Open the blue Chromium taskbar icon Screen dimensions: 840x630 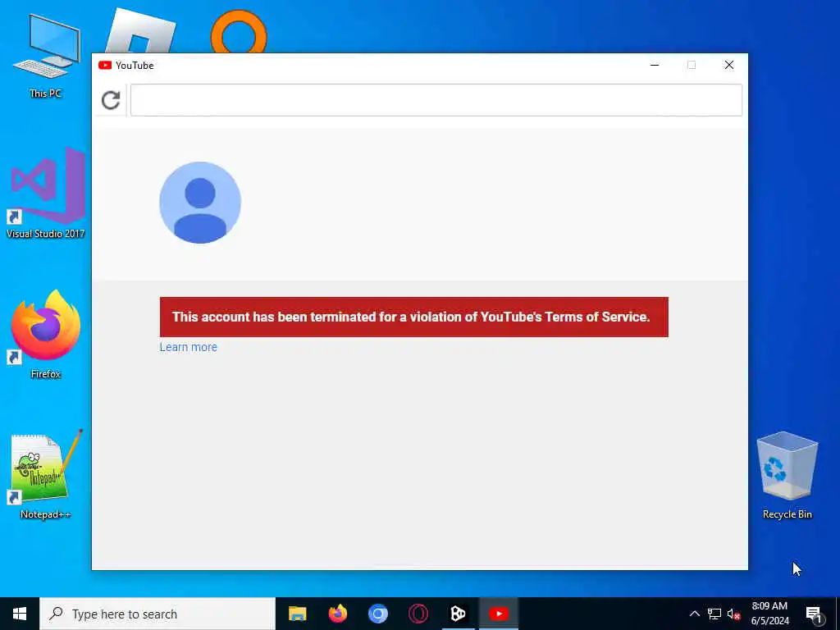point(377,614)
